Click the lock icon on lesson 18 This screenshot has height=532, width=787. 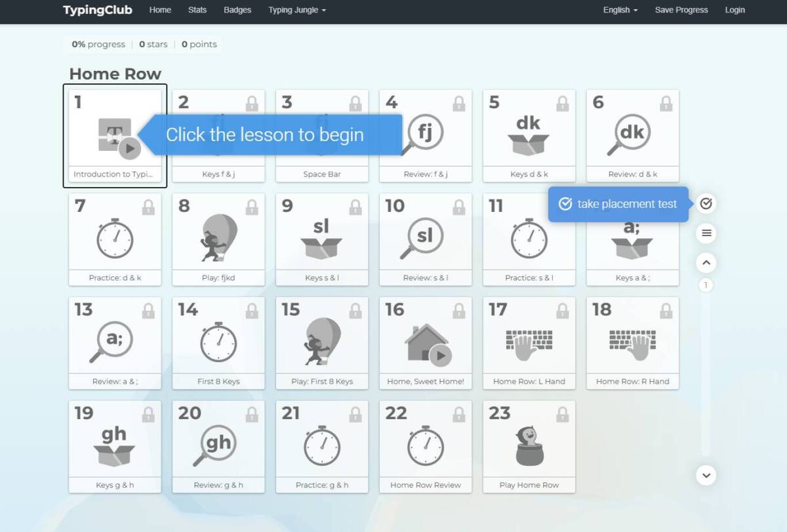pyautogui.click(x=666, y=311)
